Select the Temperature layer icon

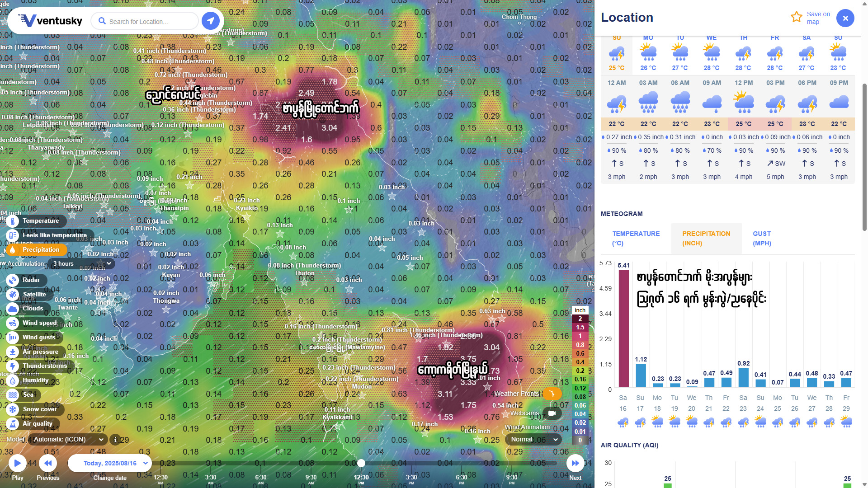coord(13,221)
